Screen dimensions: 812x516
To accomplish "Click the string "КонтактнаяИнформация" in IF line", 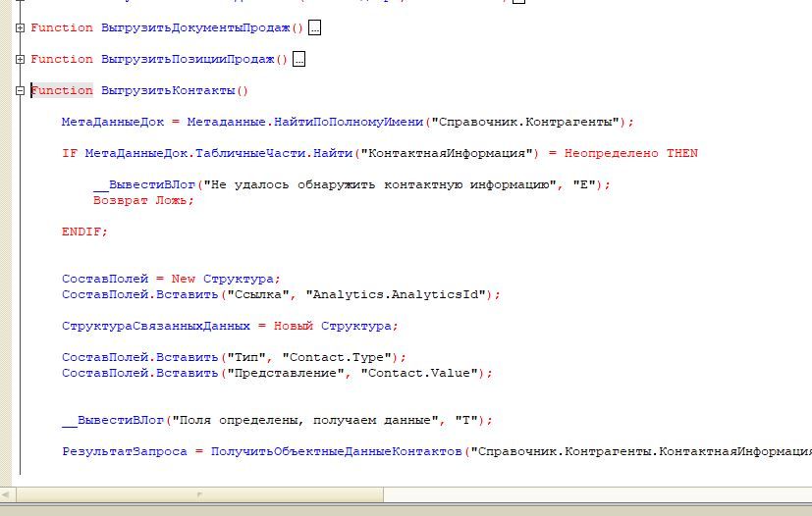I will coord(447,153).
